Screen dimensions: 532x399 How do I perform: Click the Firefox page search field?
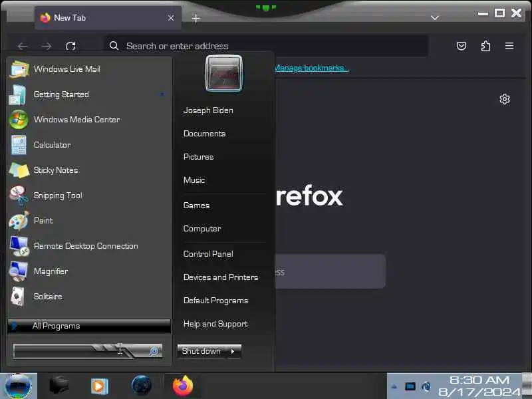330,271
